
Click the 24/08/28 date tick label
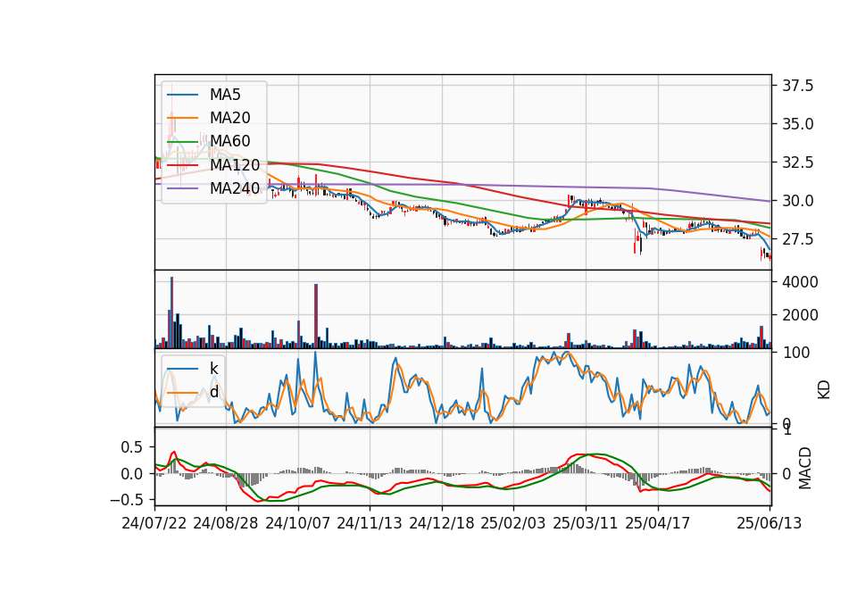point(226,523)
